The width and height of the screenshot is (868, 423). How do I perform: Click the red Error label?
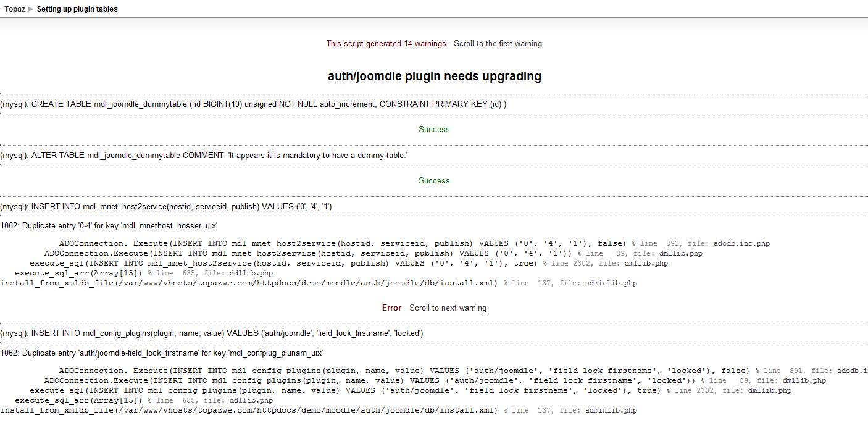click(x=391, y=308)
